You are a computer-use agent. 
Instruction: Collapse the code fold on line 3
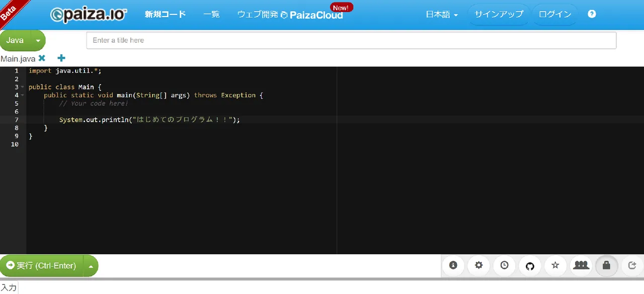coord(23,87)
